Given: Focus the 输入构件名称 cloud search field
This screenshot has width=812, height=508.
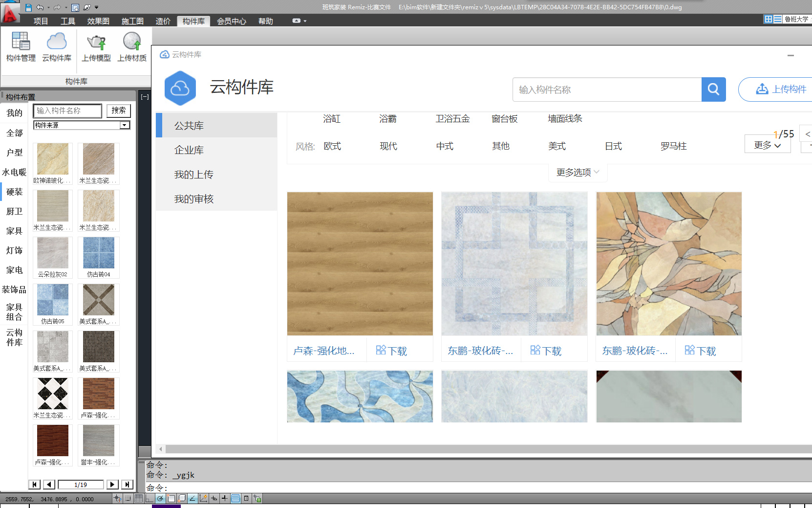Looking at the screenshot, I should [607, 89].
